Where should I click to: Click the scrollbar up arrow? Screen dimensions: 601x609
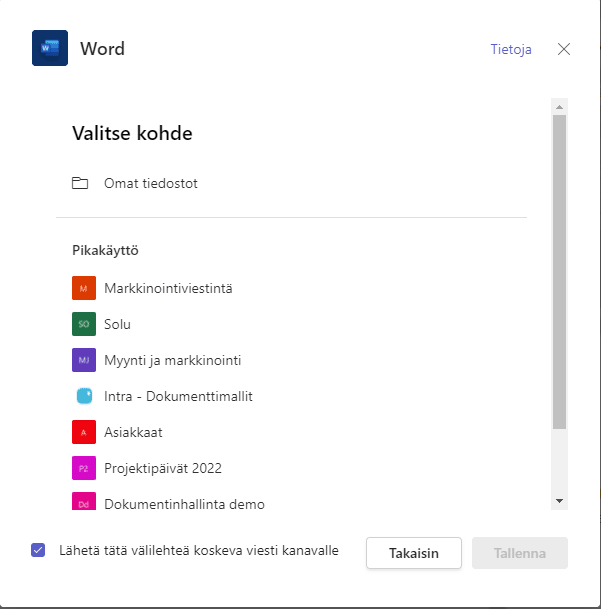[x=559, y=107]
